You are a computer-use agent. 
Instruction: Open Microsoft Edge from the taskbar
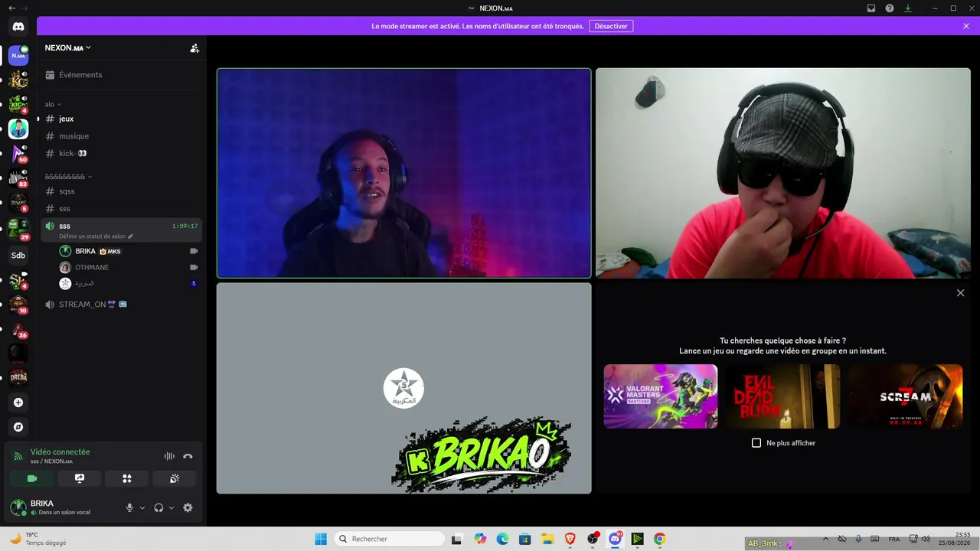tap(502, 539)
